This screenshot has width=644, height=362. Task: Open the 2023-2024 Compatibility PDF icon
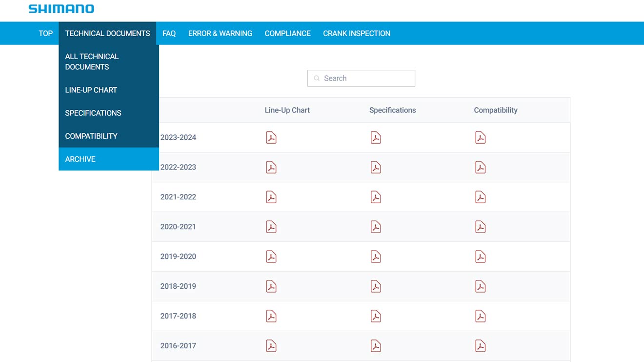click(x=481, y=138)
